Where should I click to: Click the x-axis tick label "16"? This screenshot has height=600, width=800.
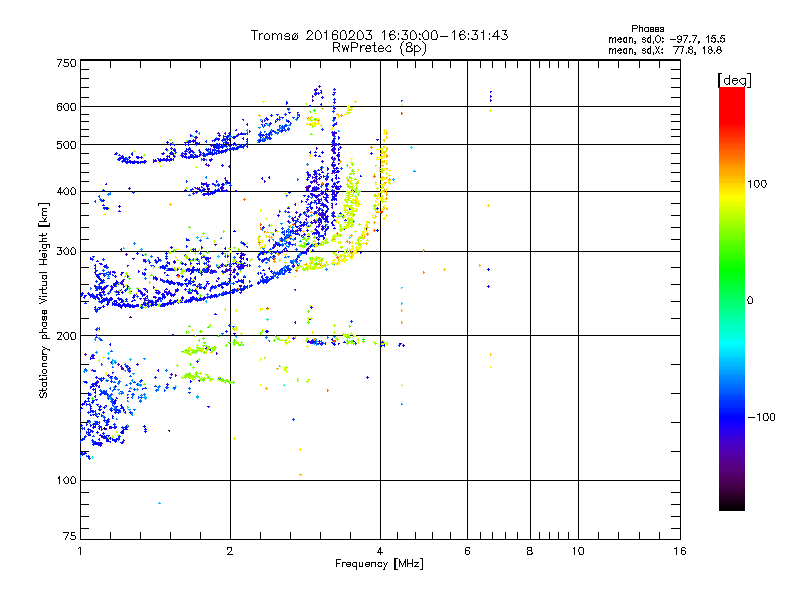point(680,551)
